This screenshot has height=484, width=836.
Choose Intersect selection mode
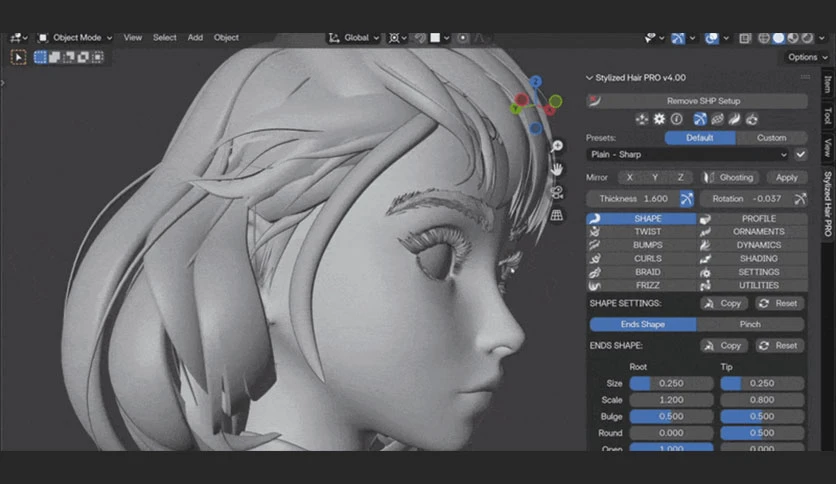(x=98, y=57)
